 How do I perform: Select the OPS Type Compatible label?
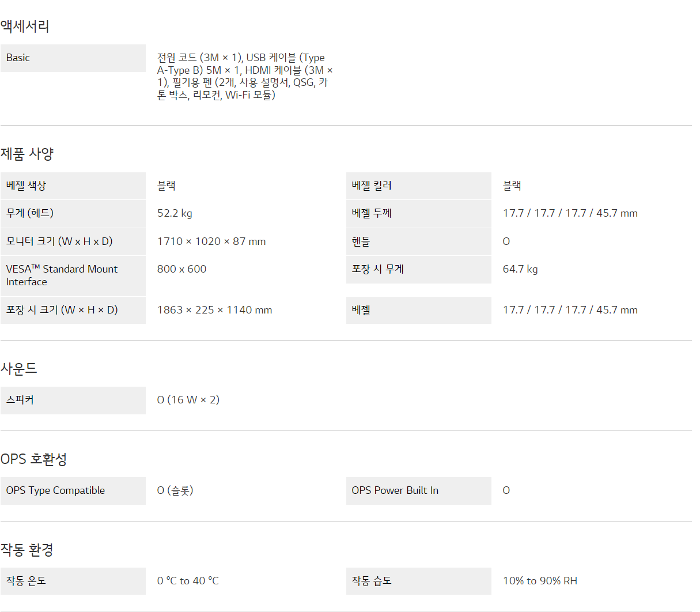coord(55,490)
